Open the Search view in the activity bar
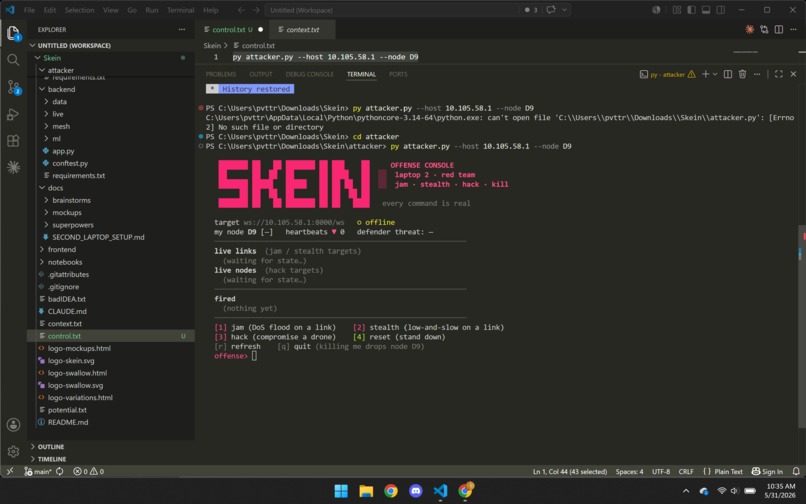Image resolution: width=806 pixels, height=504 pixels. 13,60
